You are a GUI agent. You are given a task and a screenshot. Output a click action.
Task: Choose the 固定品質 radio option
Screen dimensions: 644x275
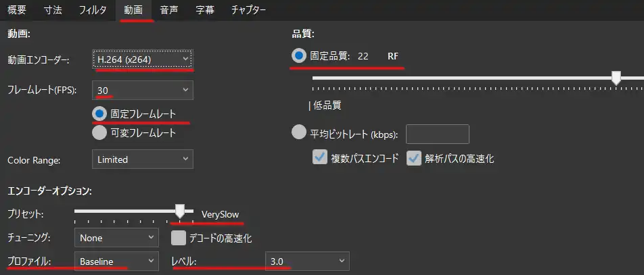(299, 56)
